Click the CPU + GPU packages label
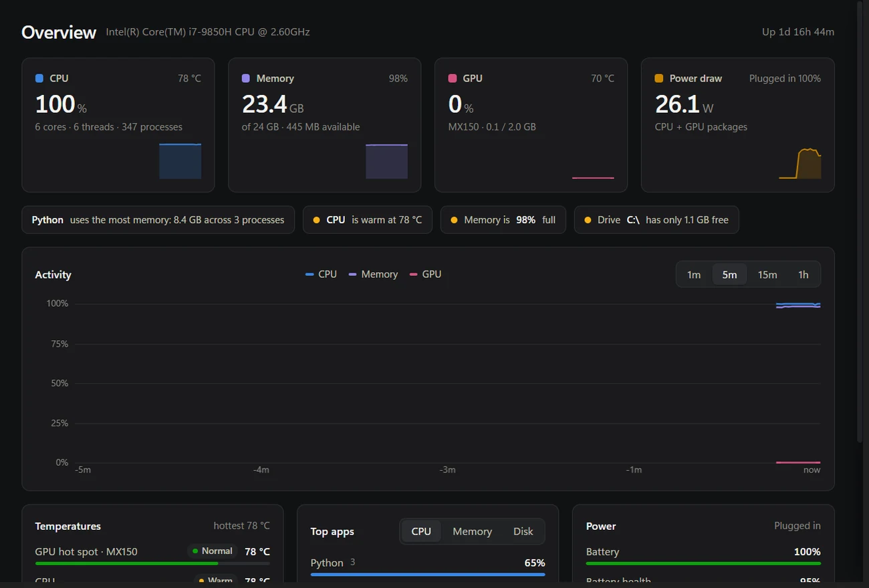Screen dimensions: 869x588 coord(701,127)
